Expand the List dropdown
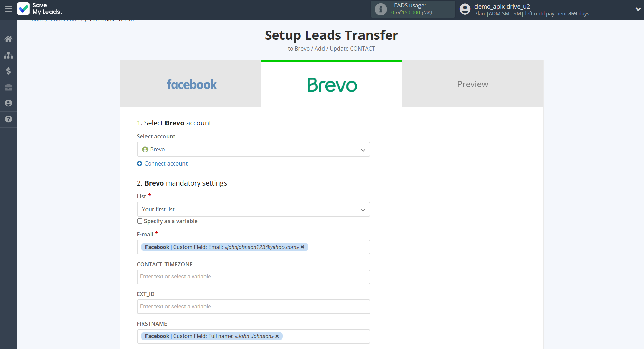Viewport: 644px width, 349px height. pos(253,209)
